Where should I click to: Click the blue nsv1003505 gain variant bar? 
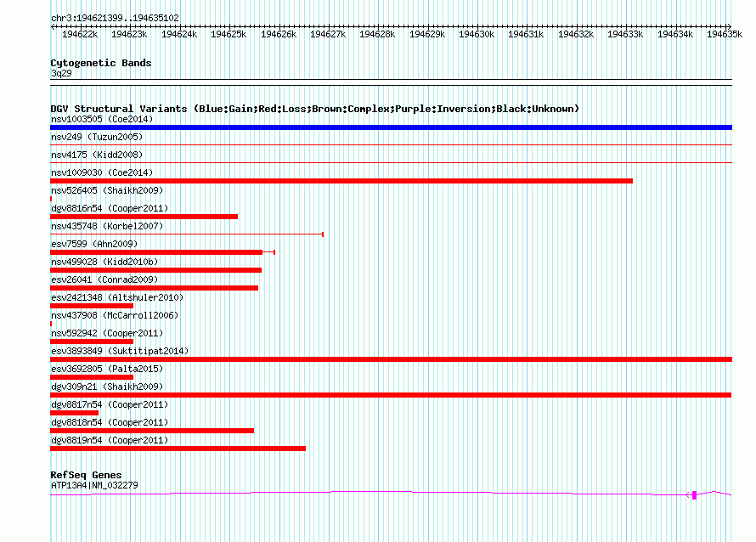391,127
